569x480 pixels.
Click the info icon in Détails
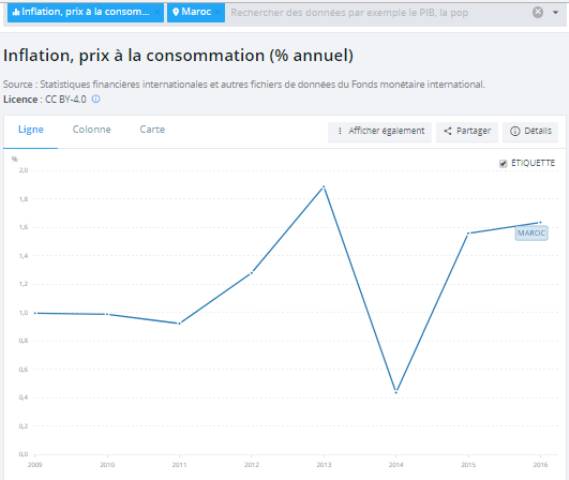[515, 131]
